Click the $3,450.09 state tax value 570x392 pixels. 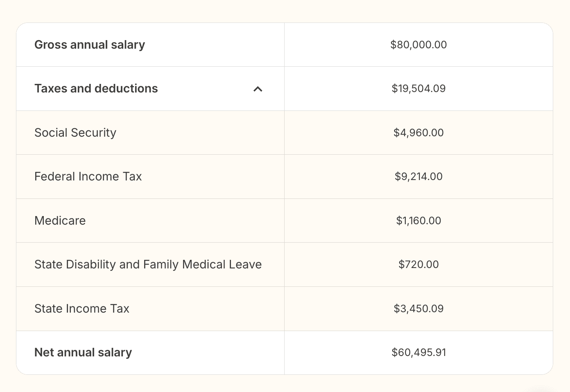point(418,309)
